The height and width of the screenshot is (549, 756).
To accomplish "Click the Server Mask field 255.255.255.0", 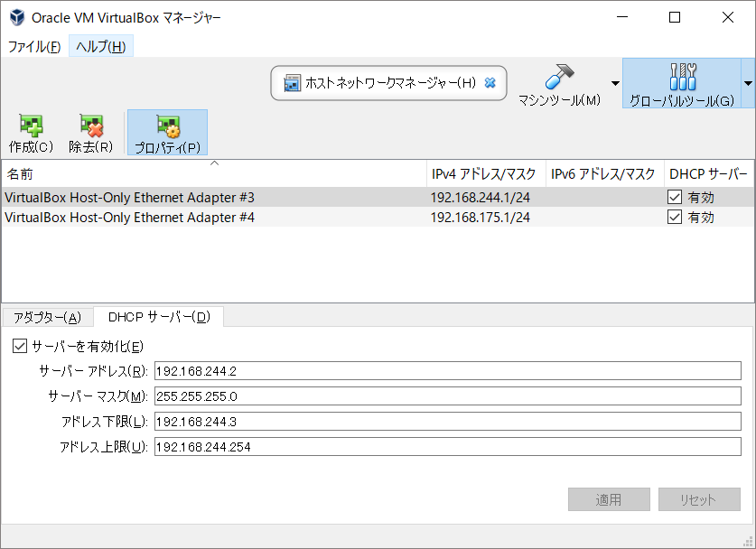I will [447, 396].
